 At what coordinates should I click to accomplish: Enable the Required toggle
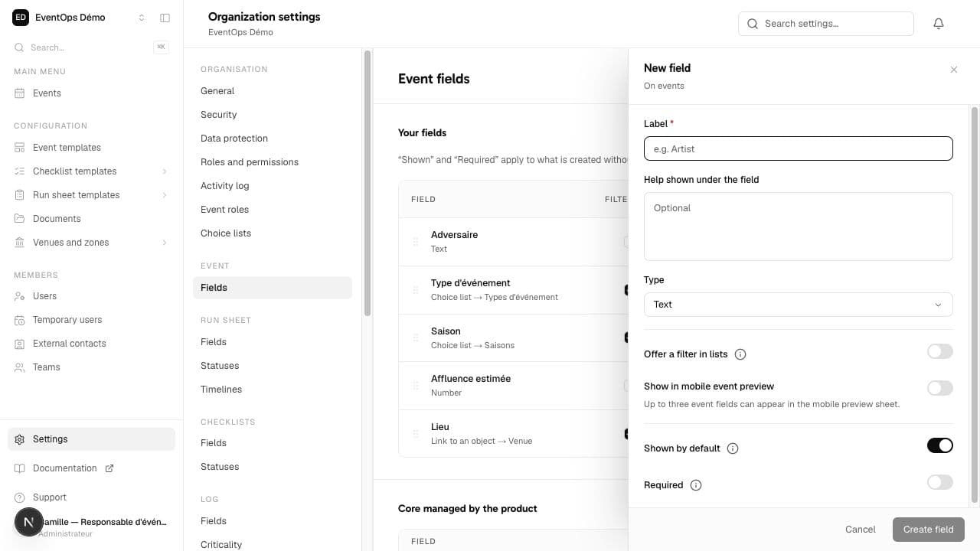click(x=940, y=482)
